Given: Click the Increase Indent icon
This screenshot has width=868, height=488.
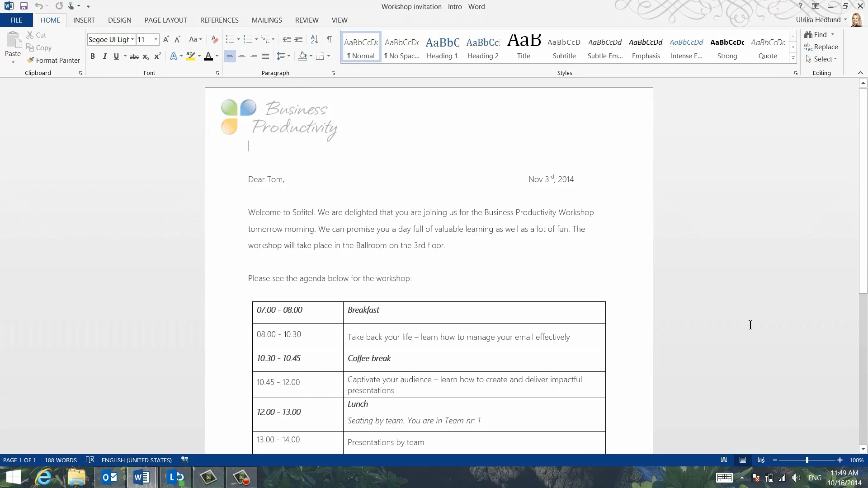Looking at the screenshot, I should click(x=298, y=40).
